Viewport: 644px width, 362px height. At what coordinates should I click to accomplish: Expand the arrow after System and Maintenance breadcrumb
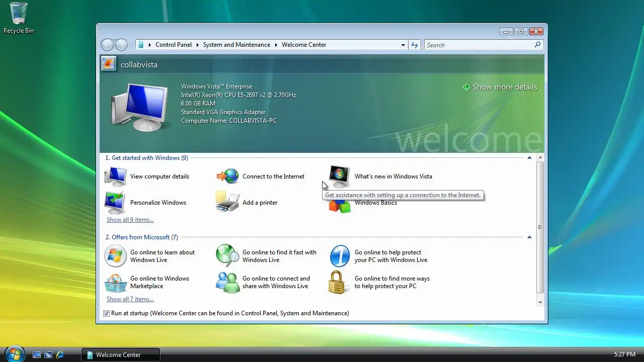pyautogui.click(x=276, y=45)
